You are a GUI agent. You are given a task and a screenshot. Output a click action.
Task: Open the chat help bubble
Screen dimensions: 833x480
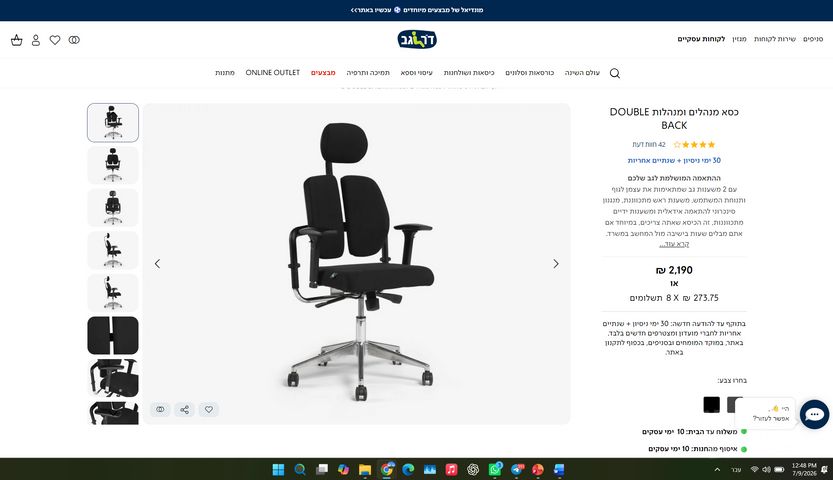click(x=814, y=414)
